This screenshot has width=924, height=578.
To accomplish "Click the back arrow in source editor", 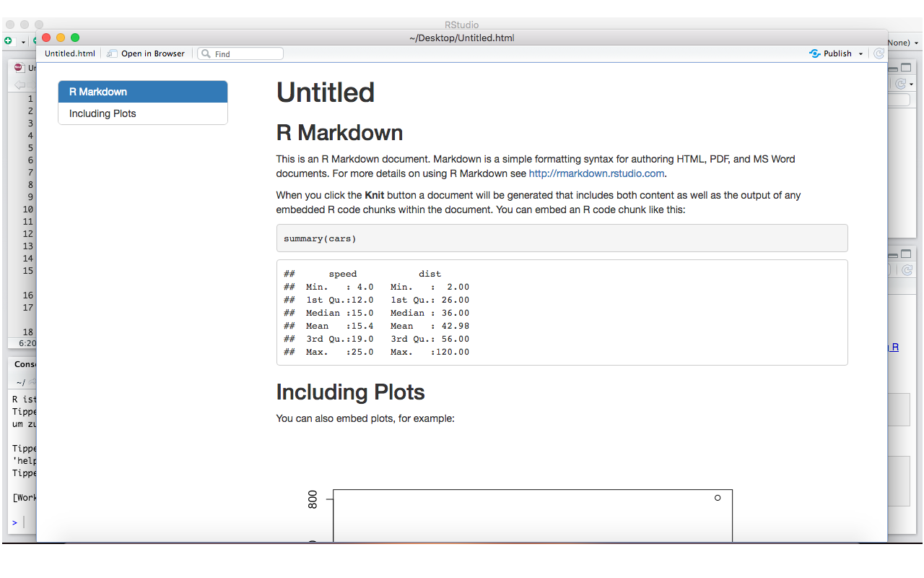I will pos(19,85).
